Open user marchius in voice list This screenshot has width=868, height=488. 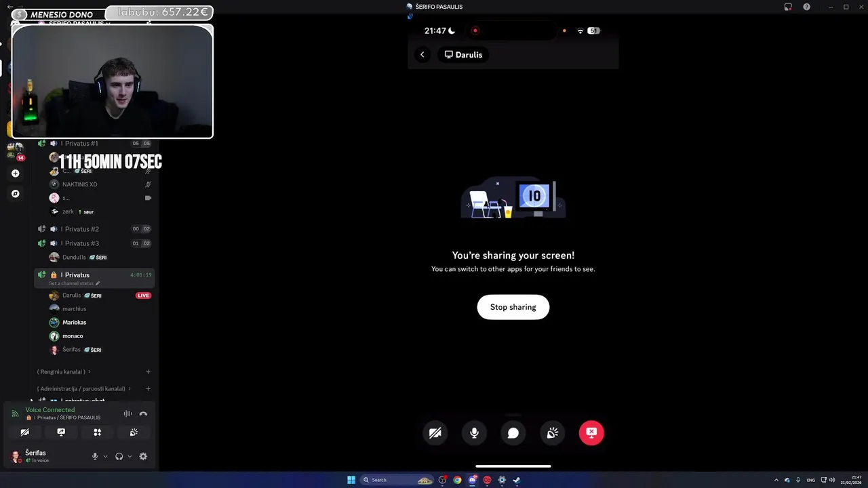(x=100, y=308)
